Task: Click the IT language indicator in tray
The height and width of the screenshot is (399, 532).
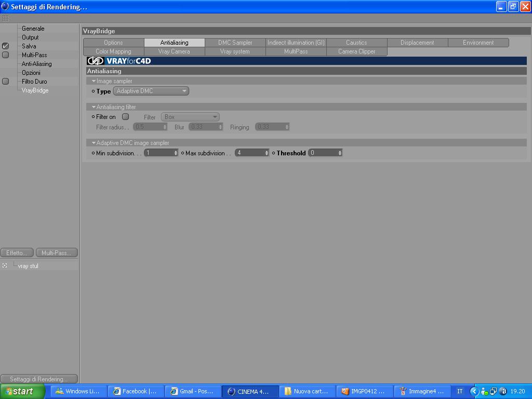Action: [460, 391]
